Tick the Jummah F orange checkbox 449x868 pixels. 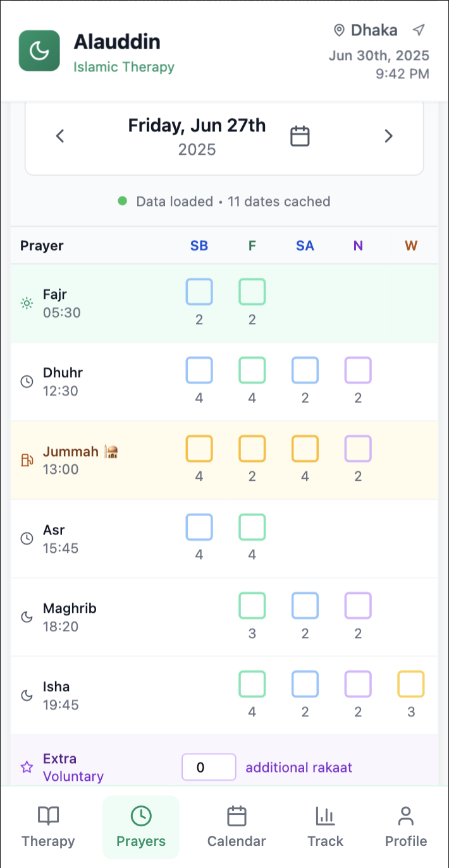click(x=252, y=449)
